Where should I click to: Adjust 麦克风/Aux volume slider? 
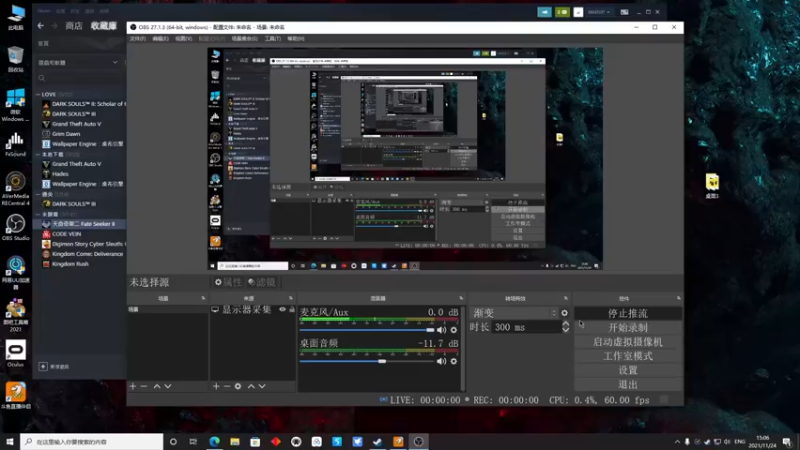coord(367,330)
